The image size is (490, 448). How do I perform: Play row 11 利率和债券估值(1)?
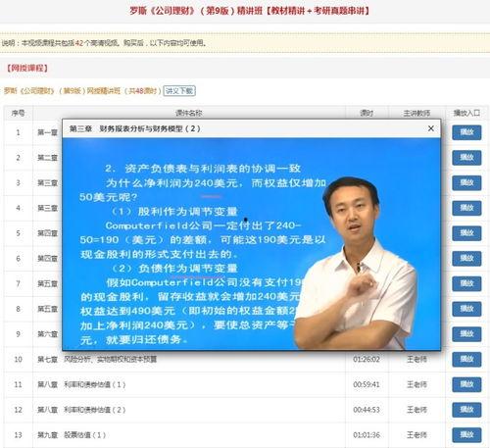(466, 384)
